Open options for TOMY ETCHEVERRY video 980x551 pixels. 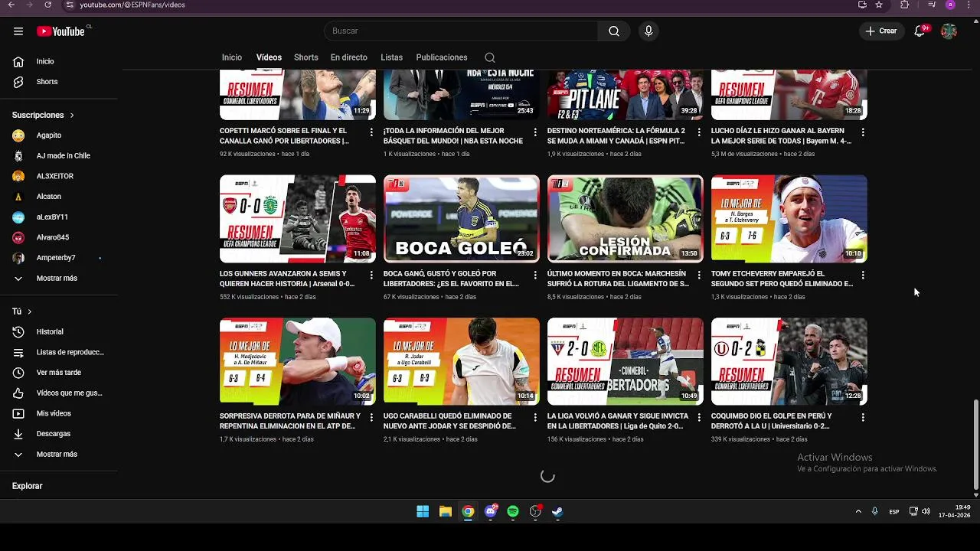(863, 275)
